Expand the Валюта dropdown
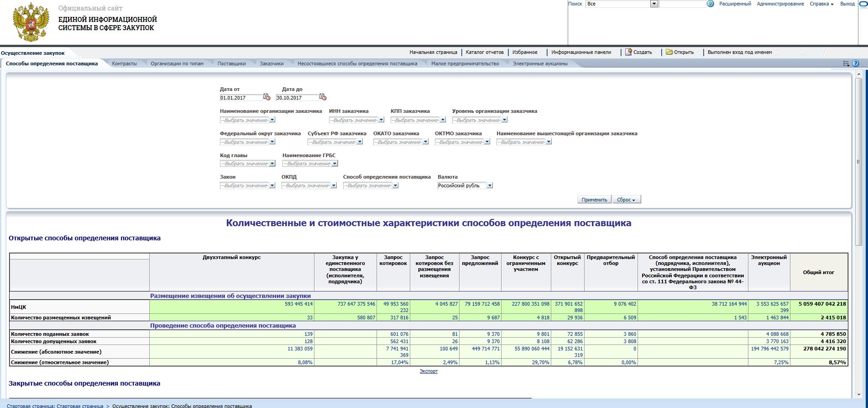The image size is (868, 408). click(490, 186)
